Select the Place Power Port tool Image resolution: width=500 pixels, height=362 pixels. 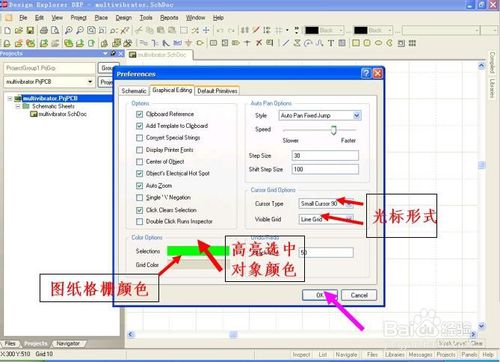coord(189,43)
